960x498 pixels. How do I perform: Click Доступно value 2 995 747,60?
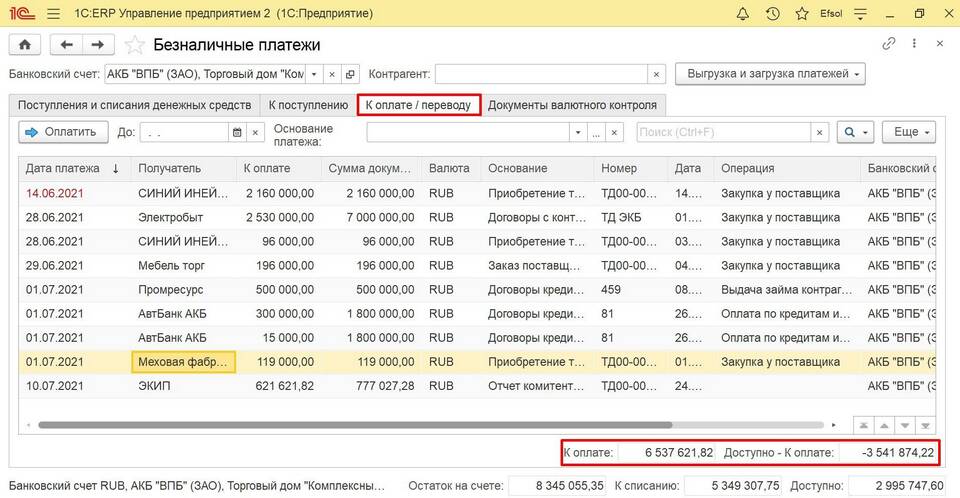[897, 486]
